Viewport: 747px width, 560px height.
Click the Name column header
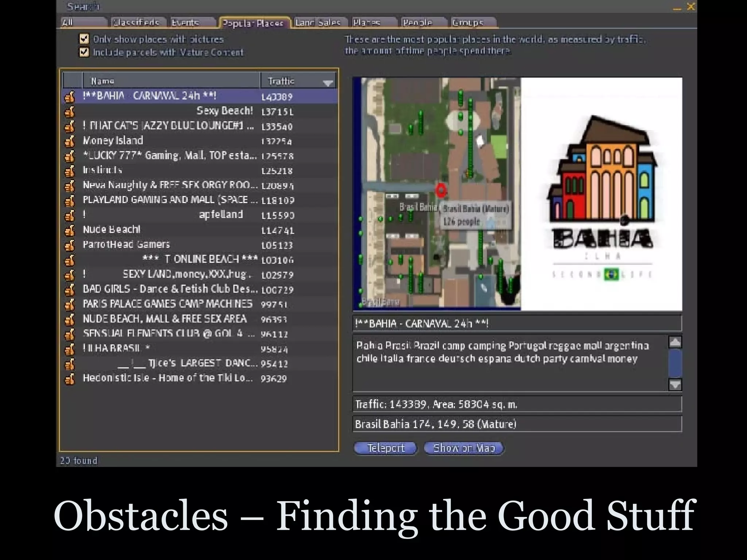(171, 81)
